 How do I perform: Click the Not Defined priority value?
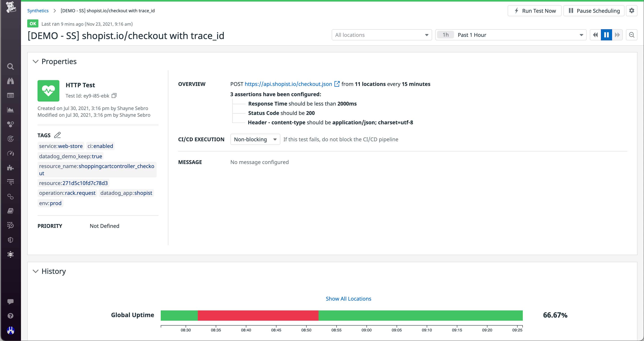(x=104, y=226)
